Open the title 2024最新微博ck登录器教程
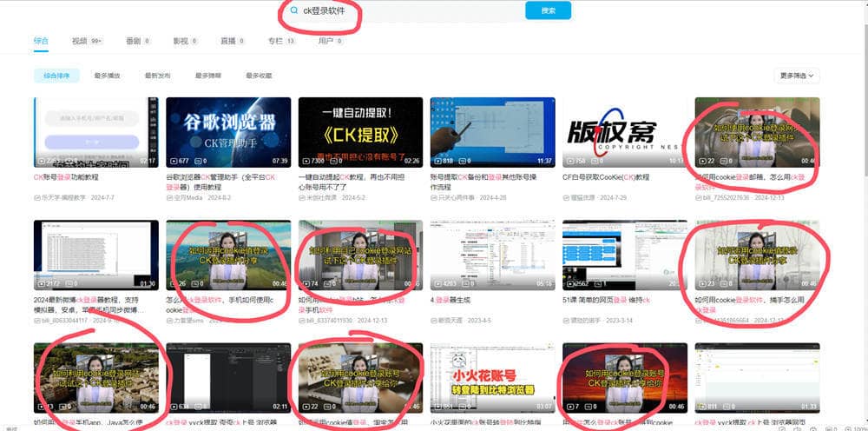This screenshot has height=431, width=868. pyautogui.click(x=89, y=305)
